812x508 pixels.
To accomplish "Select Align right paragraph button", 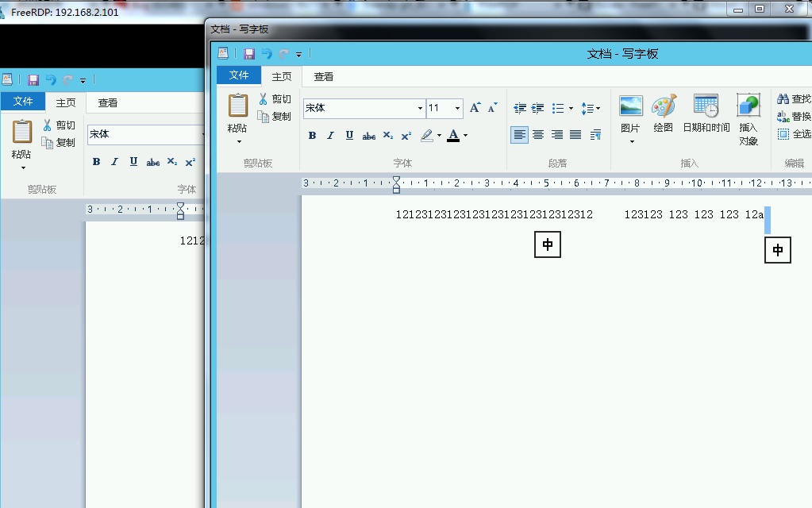I will pos(556,135).
